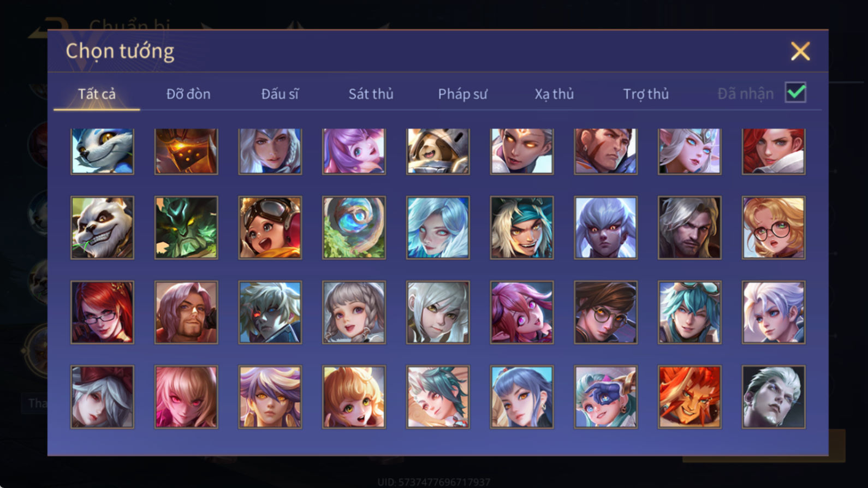Show the Sát thủ hero category
The height and width of the screenshot is (488, 868).
pyautogui.click(x=371, y=94)
